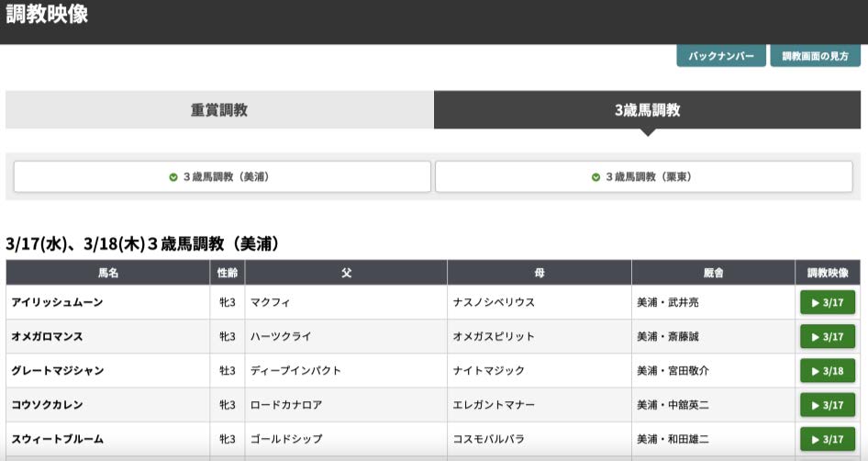Open the 調教画面の見方 guide
Screen dimensions: 868x461
(x=816, y=56)
